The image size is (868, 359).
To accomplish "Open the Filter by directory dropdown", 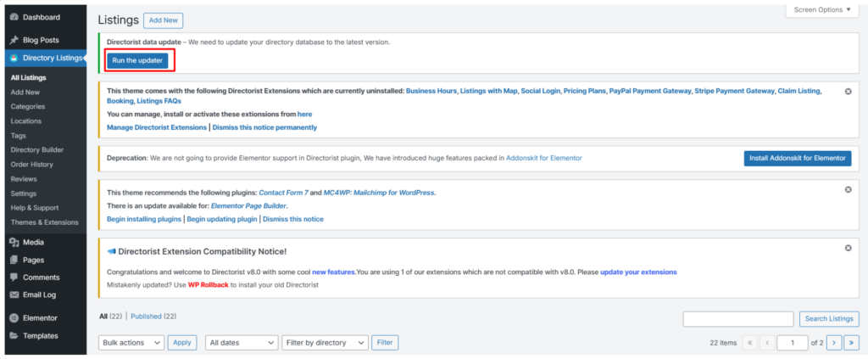I will [x=325, y=343].
